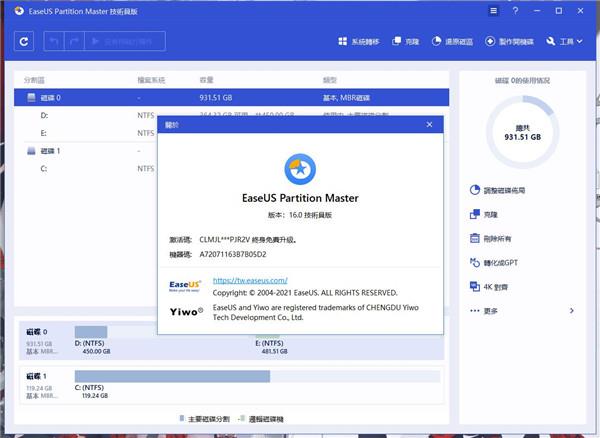Click the disk usage donut chart

522,132
